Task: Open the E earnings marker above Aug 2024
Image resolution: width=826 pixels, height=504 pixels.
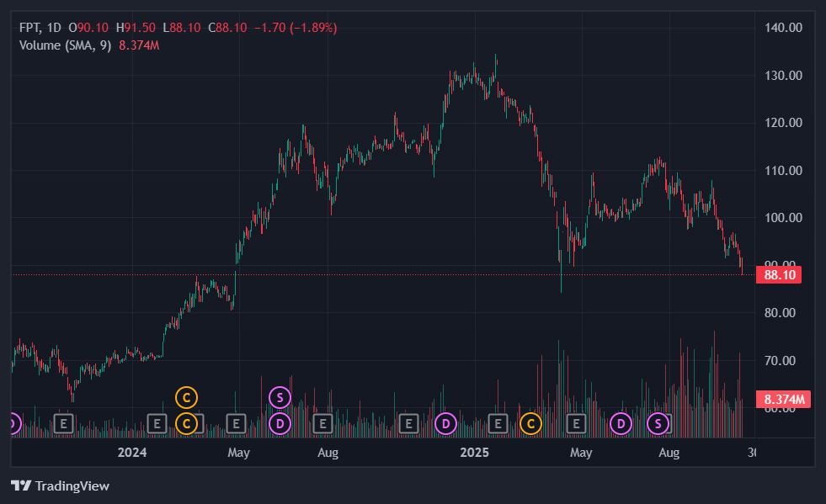Action: click(321, 423)
